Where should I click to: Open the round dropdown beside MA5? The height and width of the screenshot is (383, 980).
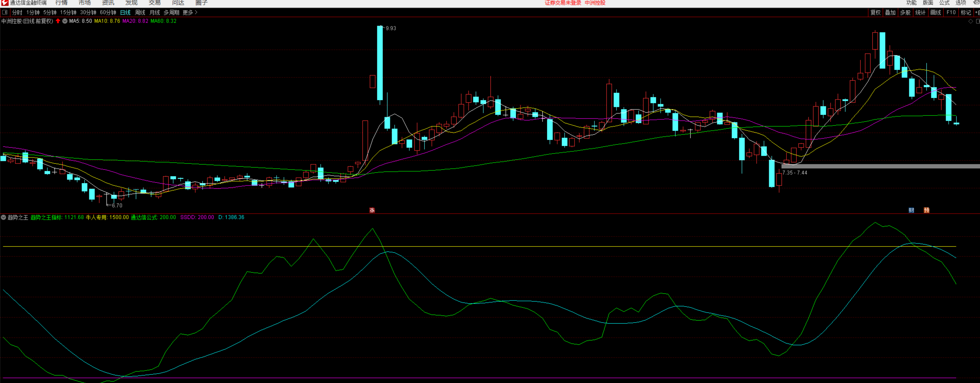coord(65,21)
